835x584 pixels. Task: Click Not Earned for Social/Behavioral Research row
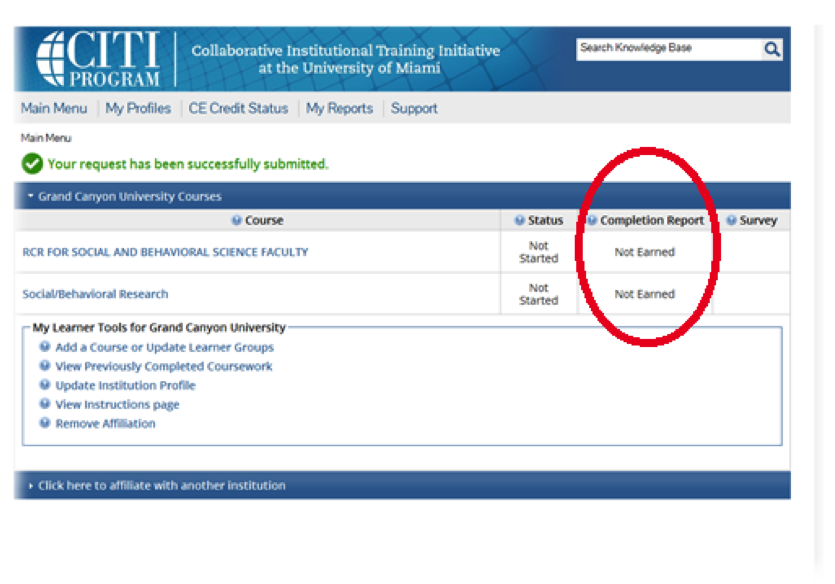coord(644,294)
